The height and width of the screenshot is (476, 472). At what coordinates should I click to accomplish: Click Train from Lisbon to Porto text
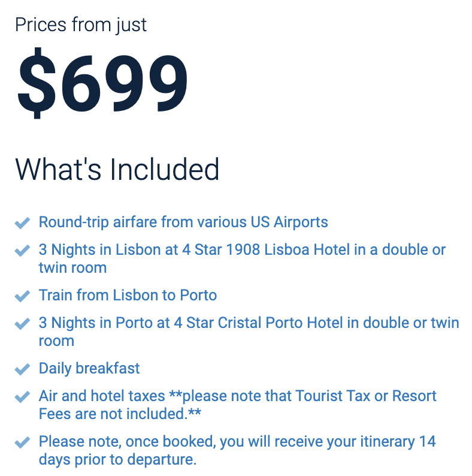[x=128, y=295]
